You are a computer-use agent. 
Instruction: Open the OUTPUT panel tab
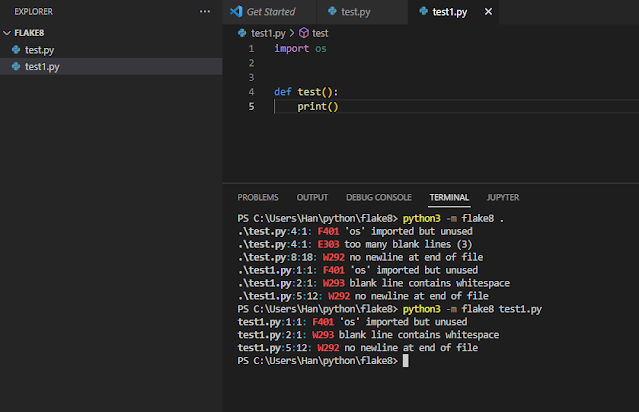click(x=312, y=198)
